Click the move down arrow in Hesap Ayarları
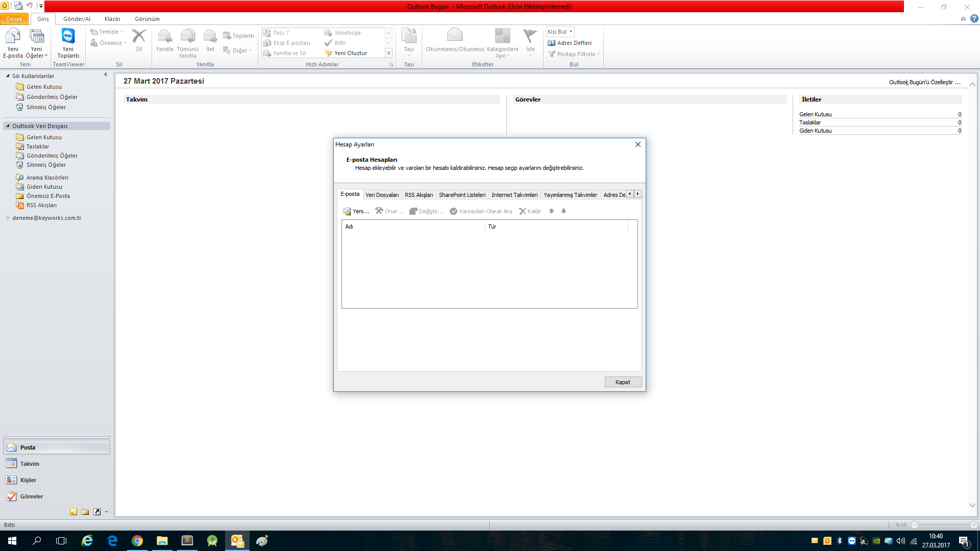980x551 pixels. pyautogui.click(x=563, y=211)
